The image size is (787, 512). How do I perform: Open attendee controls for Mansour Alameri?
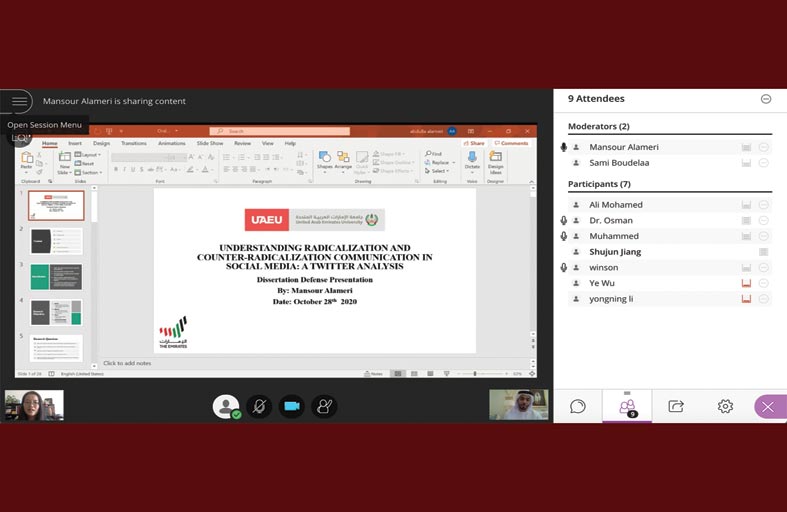pos(763,147)
